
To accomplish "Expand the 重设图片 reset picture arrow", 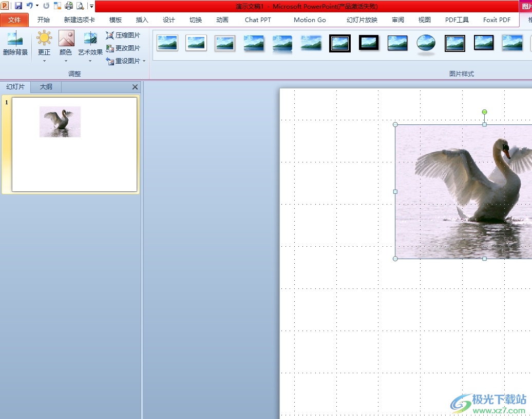I will (x=144, y=61).
